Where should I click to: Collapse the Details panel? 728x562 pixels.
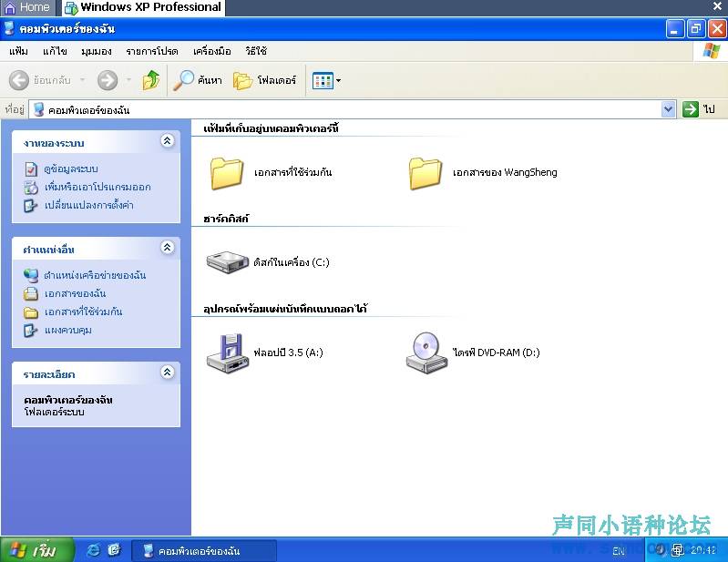pos(167,373)
